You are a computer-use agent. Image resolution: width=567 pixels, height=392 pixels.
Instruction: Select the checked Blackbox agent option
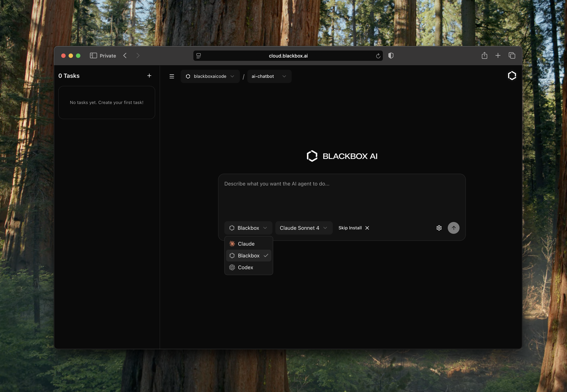248,256
